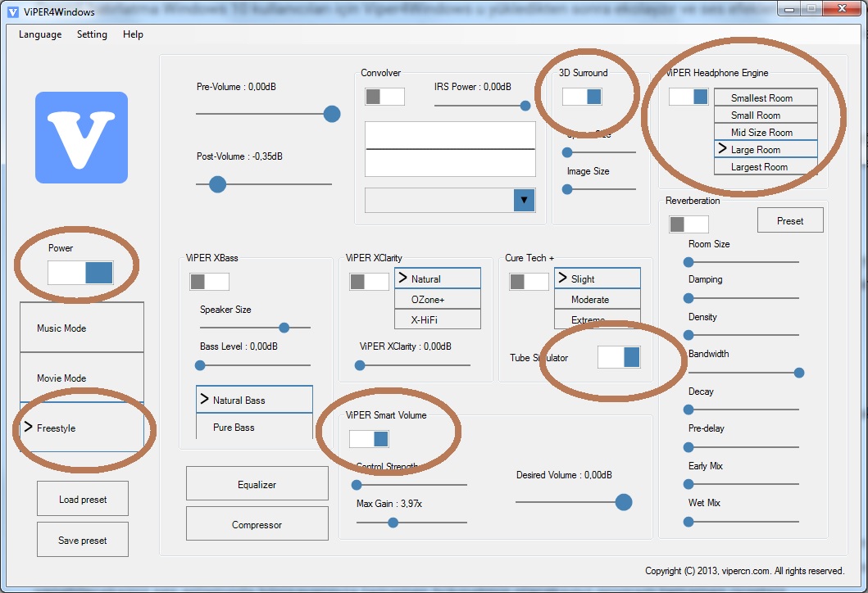
Task: Click the Bandwidth slider handle
Action: (799, 373)
